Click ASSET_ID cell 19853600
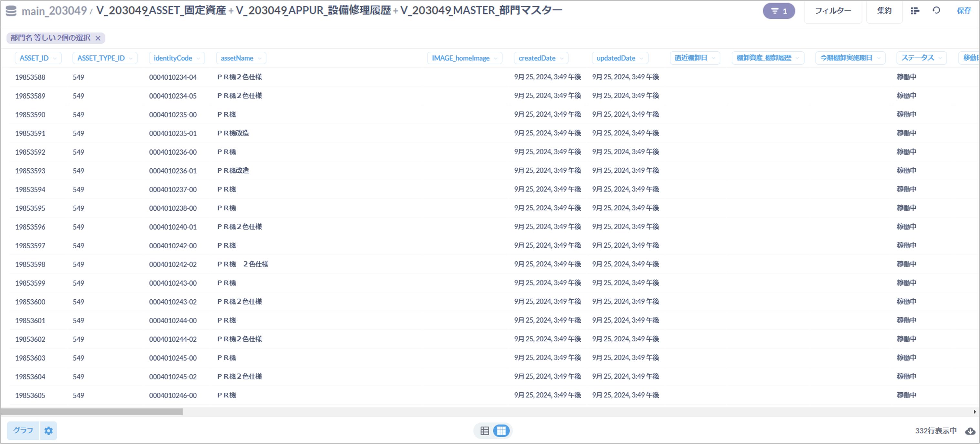The height and width of the screenshot is (444, 980). 30,302
